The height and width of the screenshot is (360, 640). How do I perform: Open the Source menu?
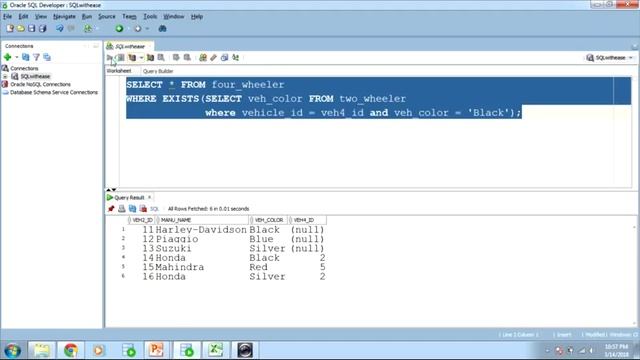[x=107, y=16]
